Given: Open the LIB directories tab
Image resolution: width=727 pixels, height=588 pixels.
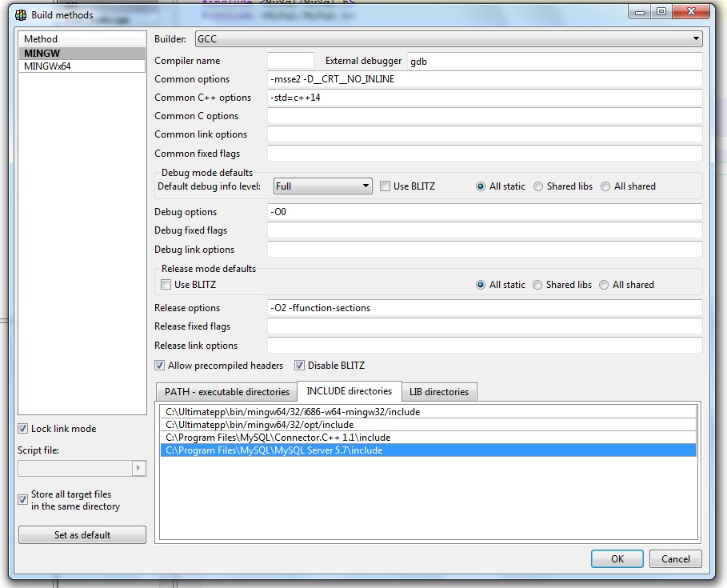Looking at the screenshot, I should [439, 392].
